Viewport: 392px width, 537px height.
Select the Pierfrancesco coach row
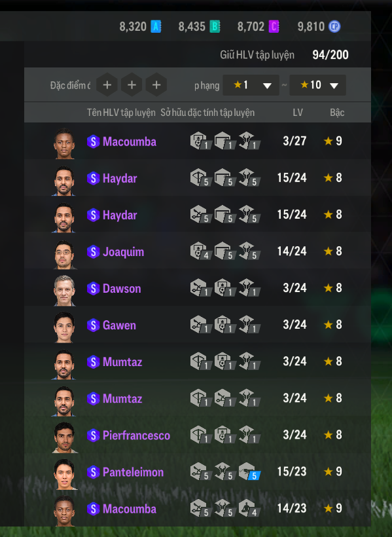click(198, 435)
